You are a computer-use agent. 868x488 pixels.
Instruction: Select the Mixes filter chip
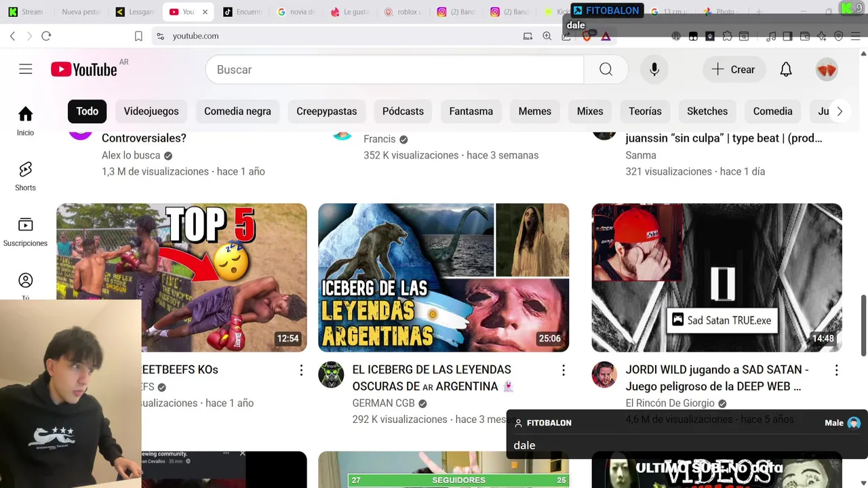(x=590, y=111)
